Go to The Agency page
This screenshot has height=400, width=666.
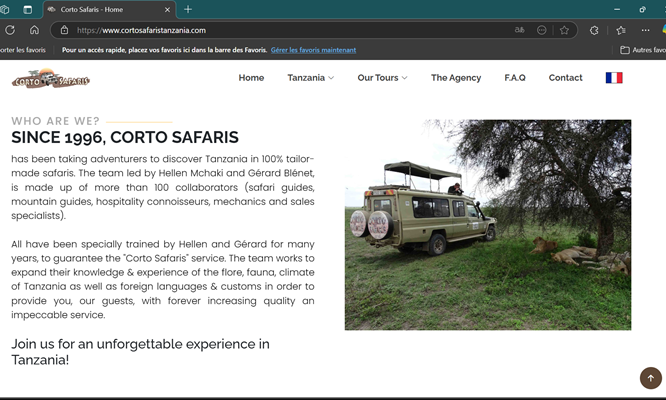456,78
